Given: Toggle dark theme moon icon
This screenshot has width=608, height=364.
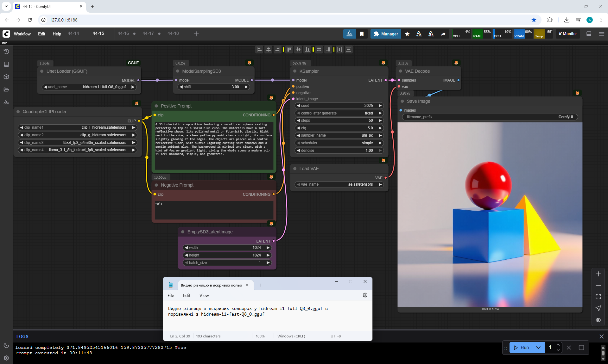Looking at the screenshot, I should click(6, 345).
